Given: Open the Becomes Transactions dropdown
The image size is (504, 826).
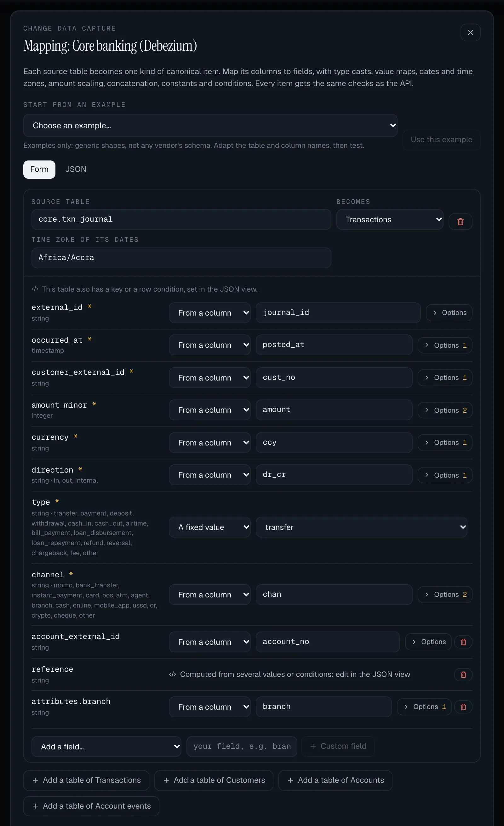Looking at the screenshot, I should 389,219.
